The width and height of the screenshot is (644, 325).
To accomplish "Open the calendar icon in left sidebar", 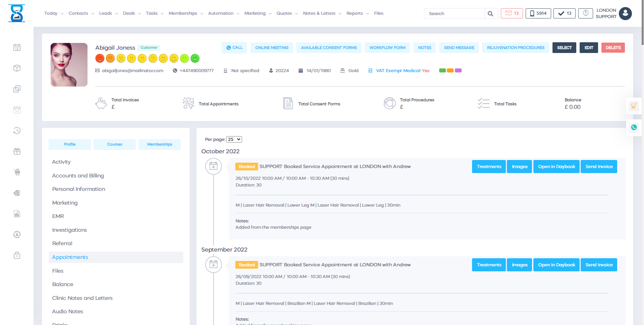I will pyautogui.click(x=17, y=48).
